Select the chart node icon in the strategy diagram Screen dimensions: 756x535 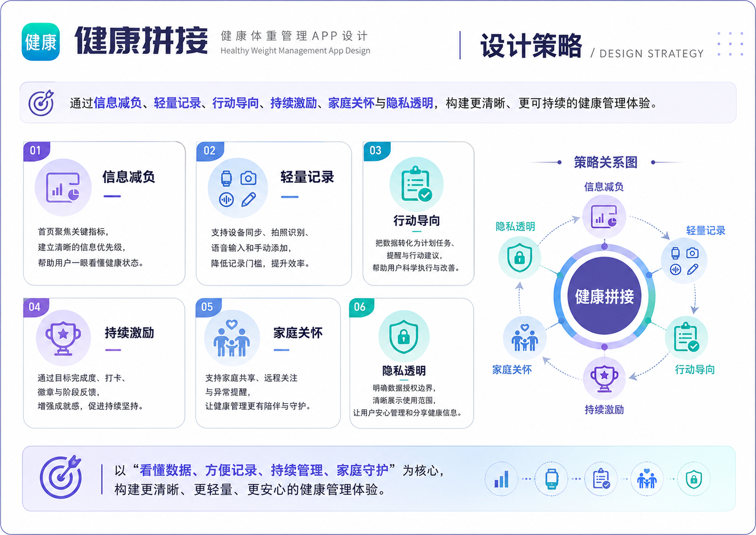[x=604, y=217]
